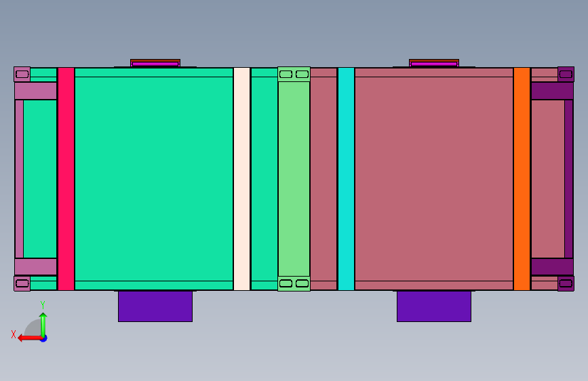588x381 pixels.
Task: Select the teal end panel left of pink strap
Action: pos(40,179)
